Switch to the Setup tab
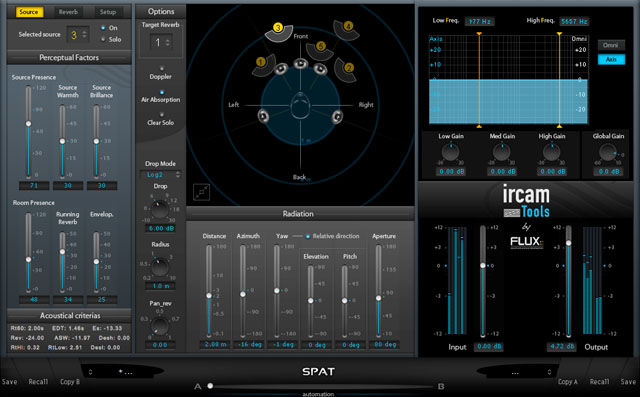640x397 pixels. (x=108, y=12)
